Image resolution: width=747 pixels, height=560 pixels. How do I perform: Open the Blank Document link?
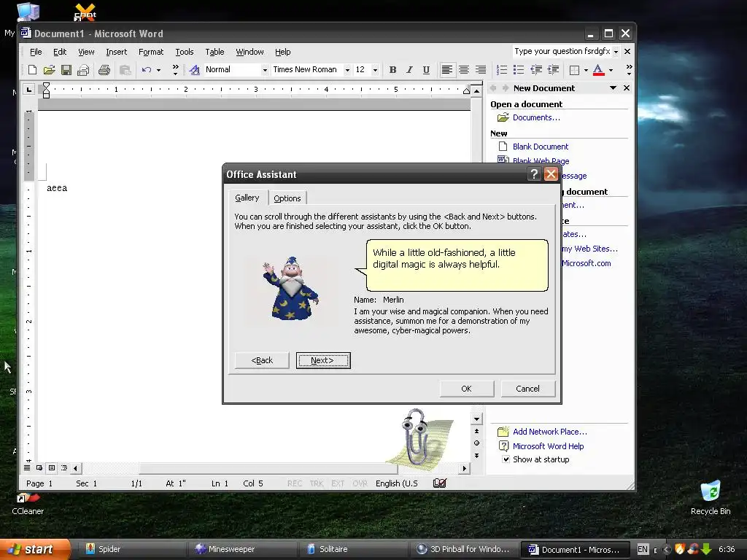(x=541, y=147)
